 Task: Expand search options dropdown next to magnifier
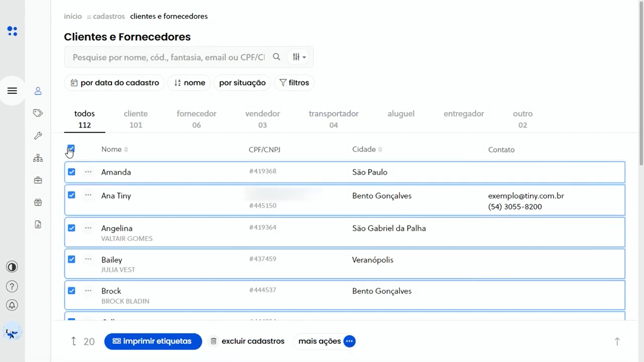point(299,57)
